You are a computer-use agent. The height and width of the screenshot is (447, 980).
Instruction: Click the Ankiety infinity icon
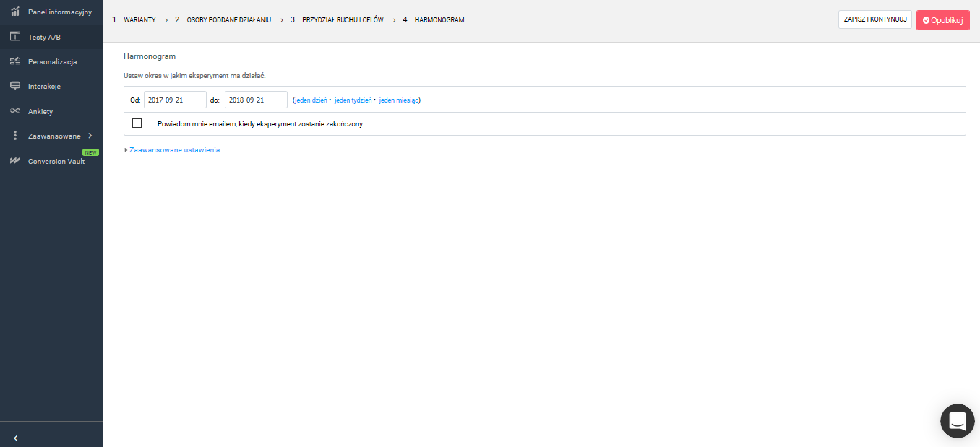tap(15, 111)
